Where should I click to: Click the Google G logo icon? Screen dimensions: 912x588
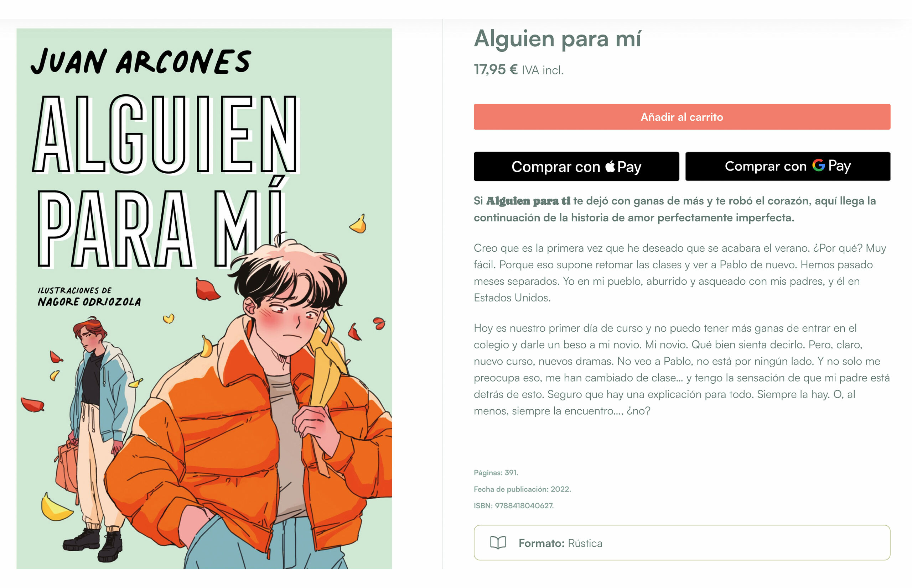pos(818,165)
